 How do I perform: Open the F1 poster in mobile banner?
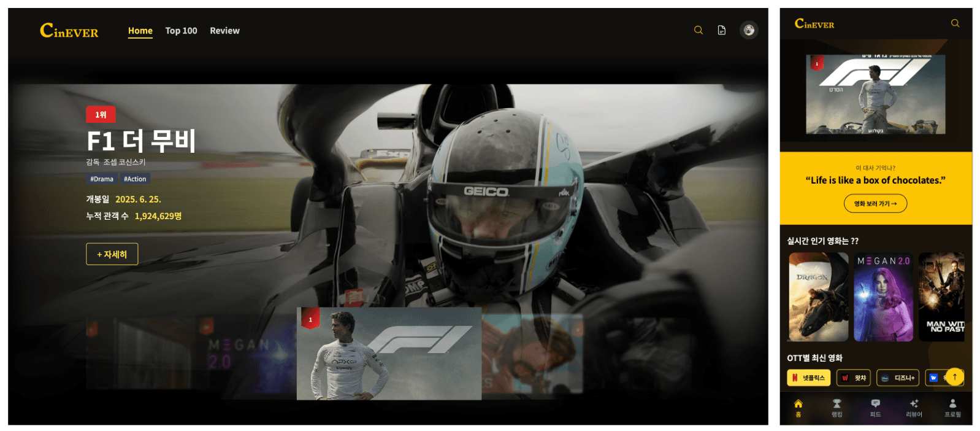pos(876,95)
